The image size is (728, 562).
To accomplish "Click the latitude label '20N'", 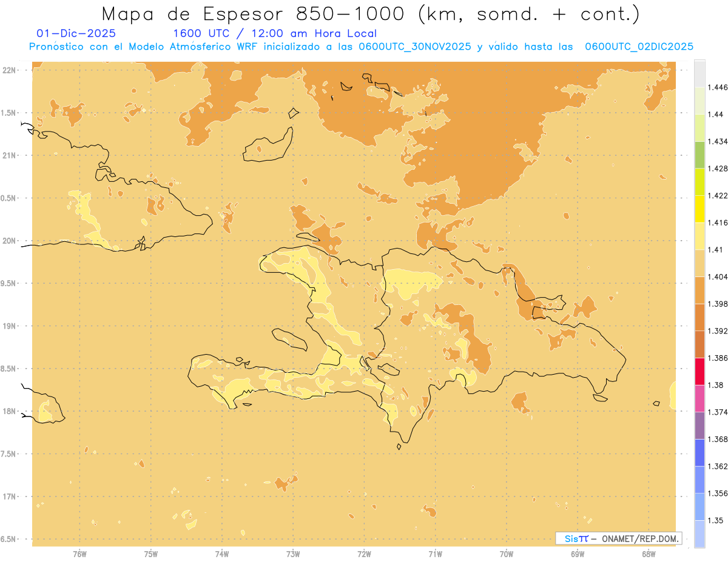I will pos(8,241).
